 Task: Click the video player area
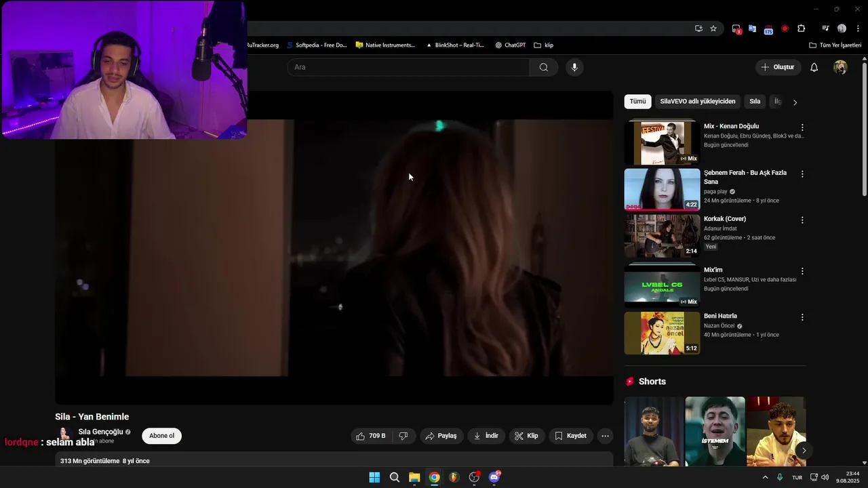tap(334, 248)
